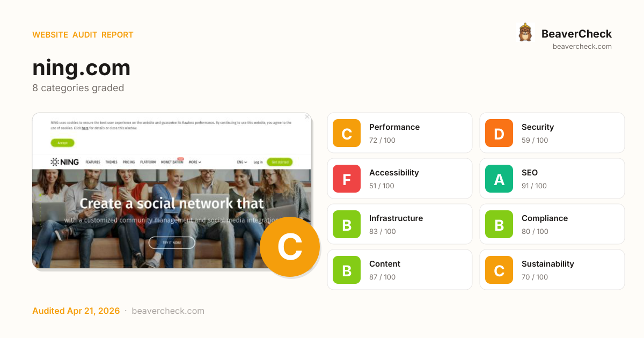The height and width of the screenshot is (338, 644).
Task: Expand the MORE dropdown in NING nav
Action: tap(195, 162)
